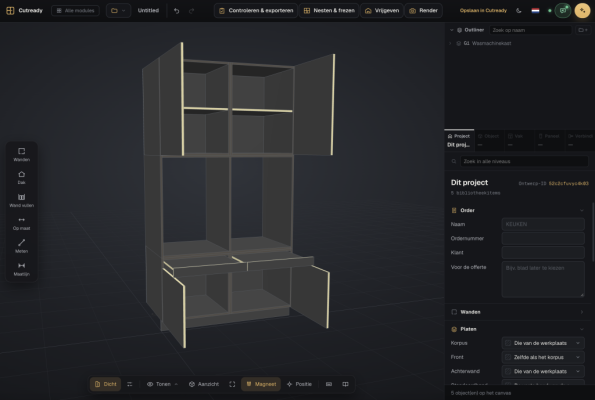Image resolution: width=595 pixels, height=400 pixels.
Task: Expand the Wanden section
Action: click(x=582, y=312)
